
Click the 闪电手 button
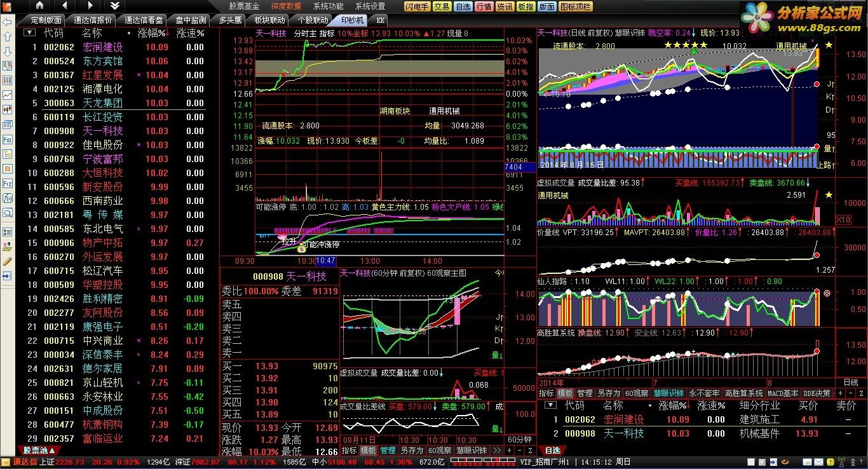417,6
